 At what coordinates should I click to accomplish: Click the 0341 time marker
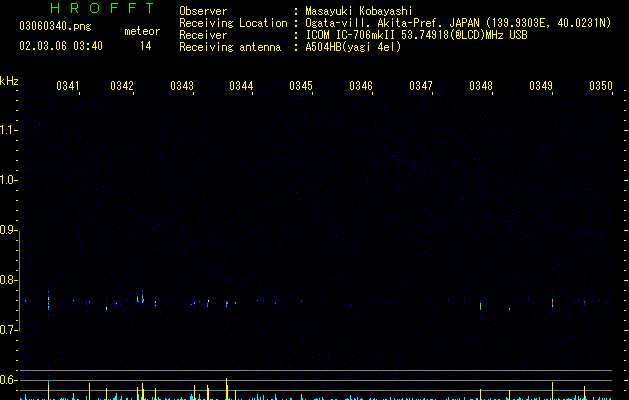coord(68,86)
